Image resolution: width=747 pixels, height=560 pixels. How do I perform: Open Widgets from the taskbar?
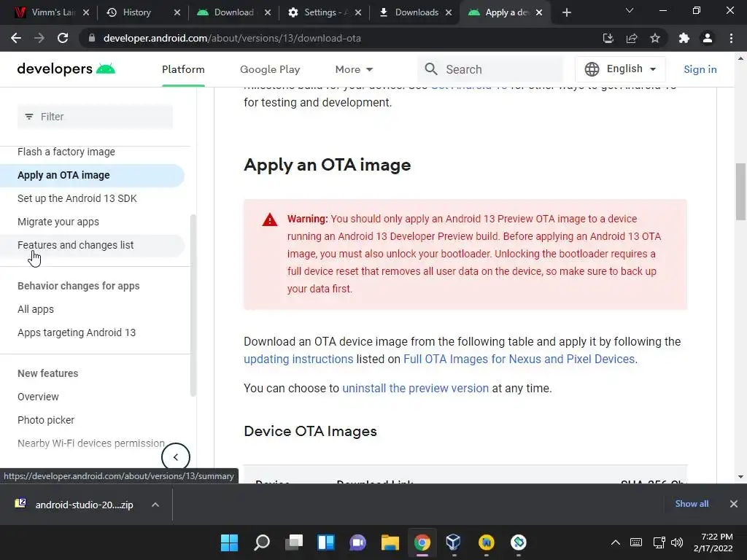click(x=326, y=542)
